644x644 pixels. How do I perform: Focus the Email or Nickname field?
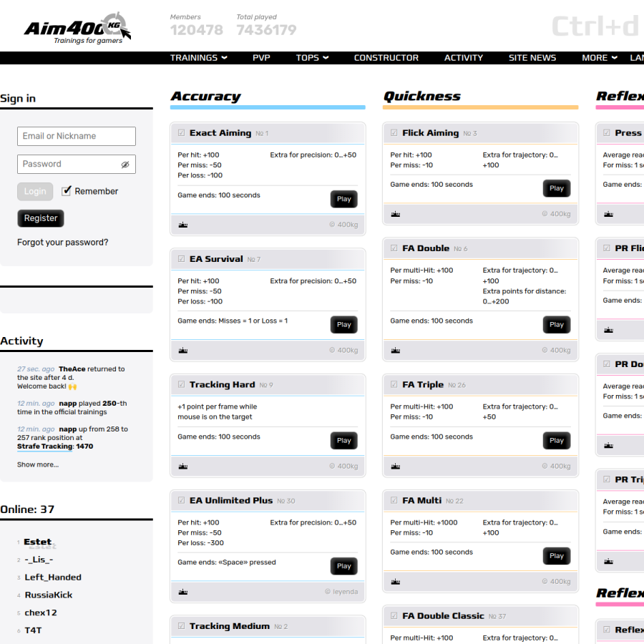coord(77,136)
